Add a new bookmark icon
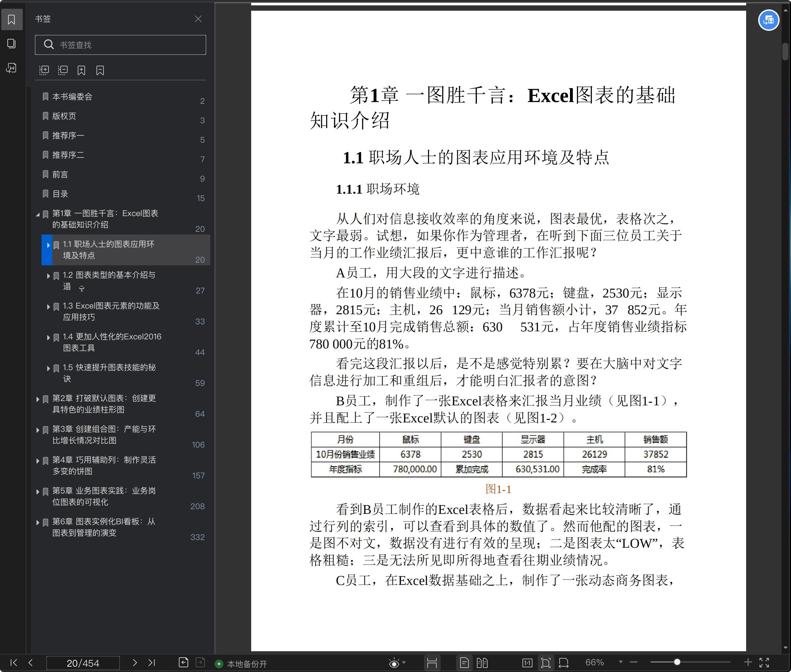This screenshot has height=672, width=791. coord(81,70)
